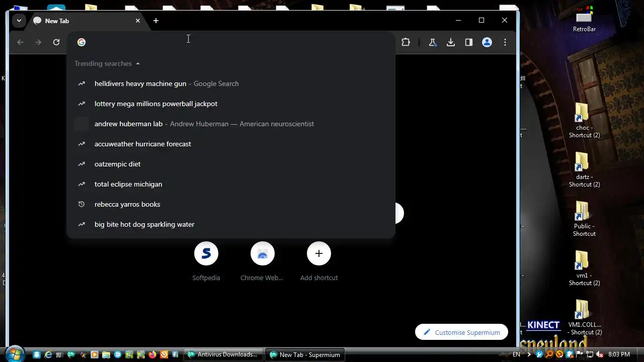Screen dimensions: 644x362
Task: Open the Action Center flag tray icon
Action: pyautogui.click(x=580, y=354)
